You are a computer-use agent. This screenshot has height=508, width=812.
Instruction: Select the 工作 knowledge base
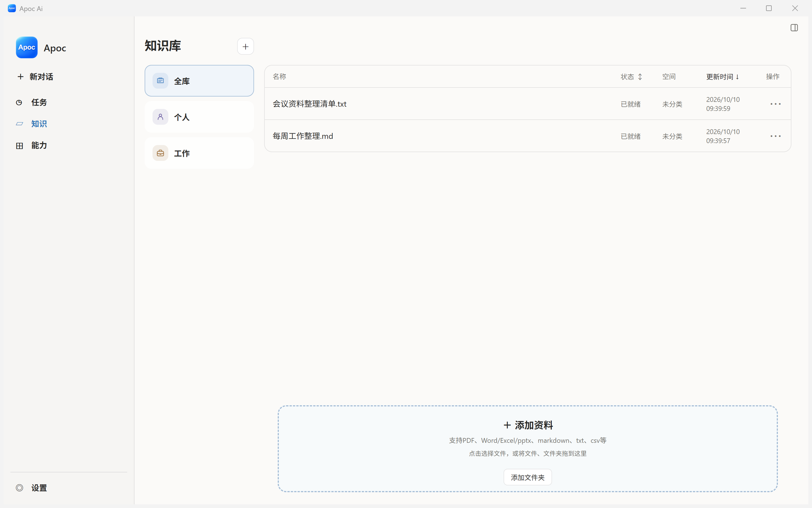coord(199,153)
